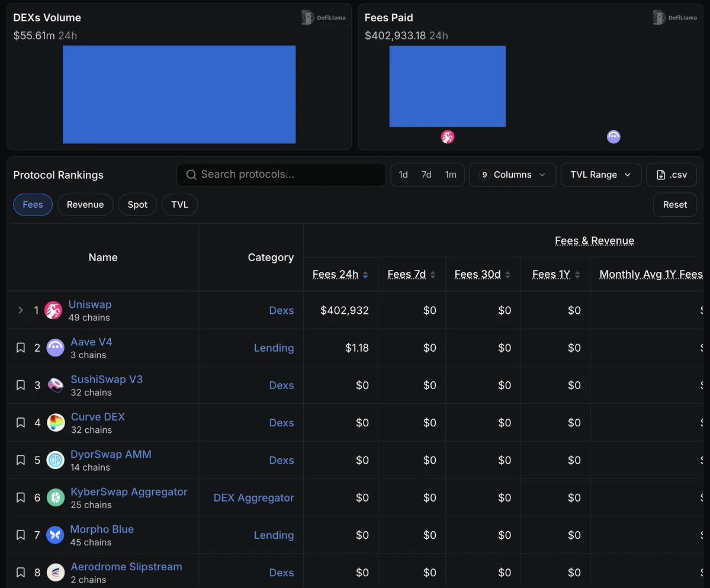Click the search magnifier icon
The image size is (710, 588).
click(x=191, y=175)
